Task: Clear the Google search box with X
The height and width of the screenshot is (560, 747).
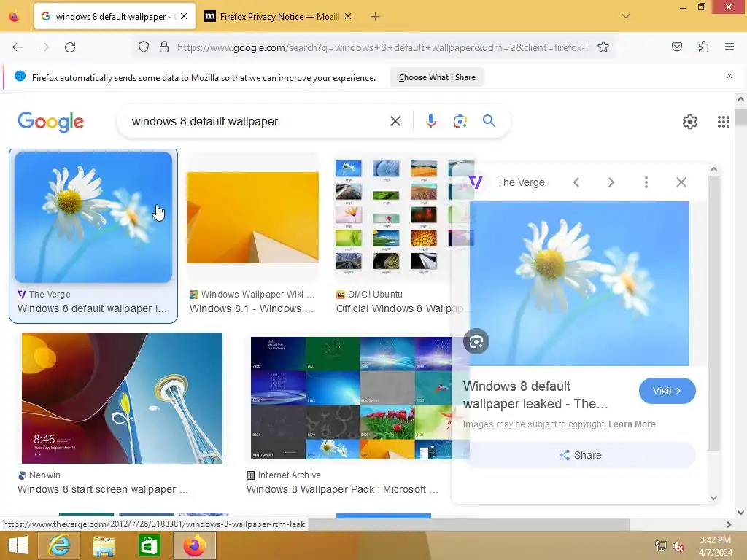Action: (x=395, y=122)
